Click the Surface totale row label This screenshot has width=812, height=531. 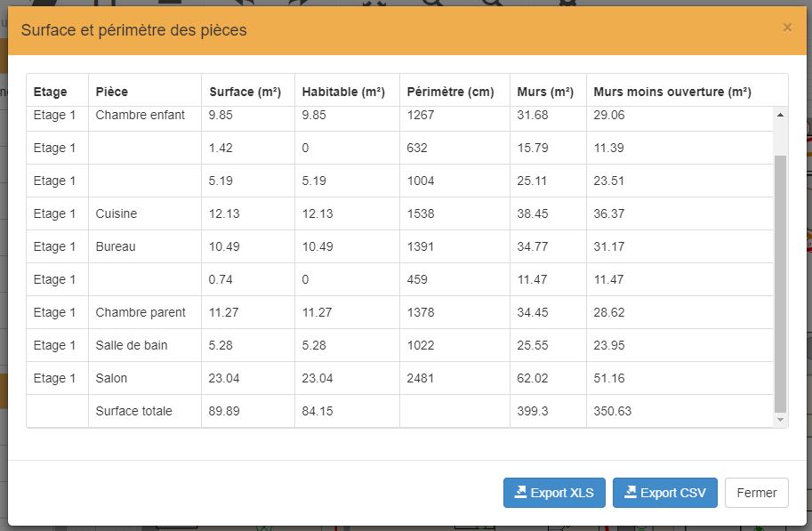(x=133, y=411)
